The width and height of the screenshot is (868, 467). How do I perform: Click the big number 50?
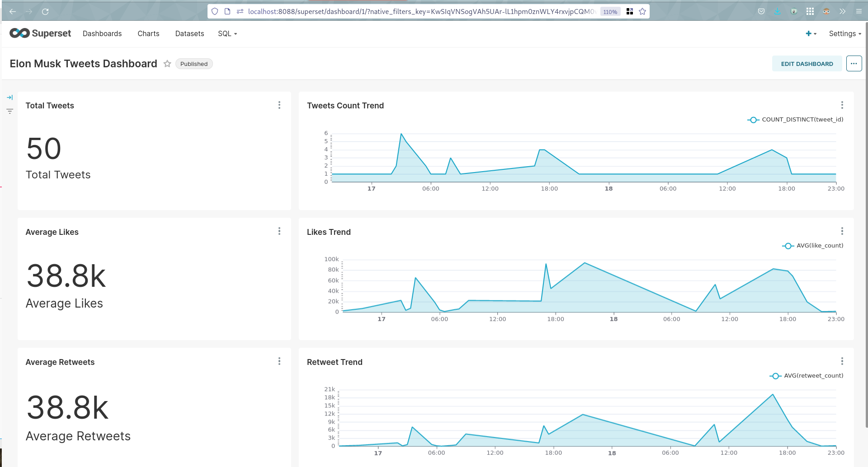click(x=44, y=149)
